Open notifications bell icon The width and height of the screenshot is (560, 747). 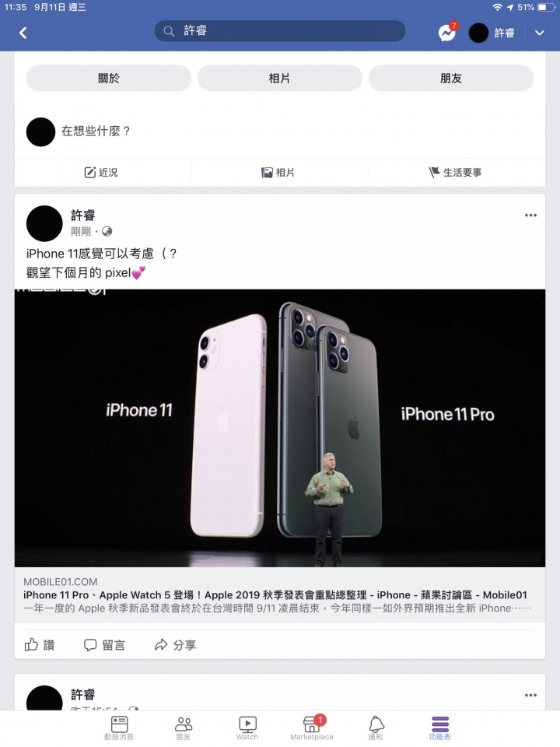click(376, 728)
